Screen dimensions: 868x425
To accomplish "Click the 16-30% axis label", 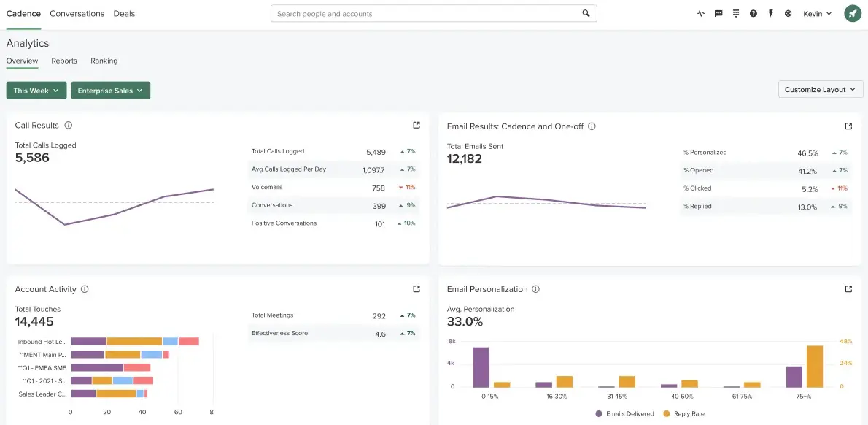I will (x=555, y=397).
